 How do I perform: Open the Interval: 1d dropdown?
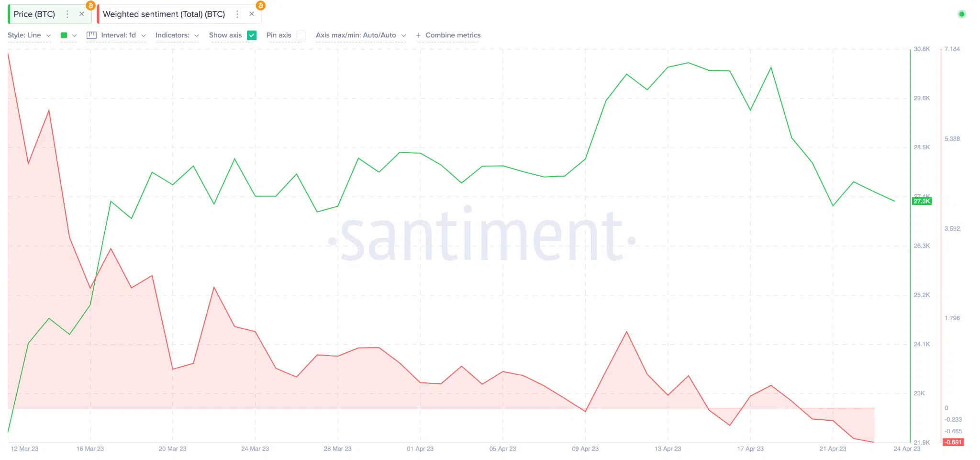[123, 35]
